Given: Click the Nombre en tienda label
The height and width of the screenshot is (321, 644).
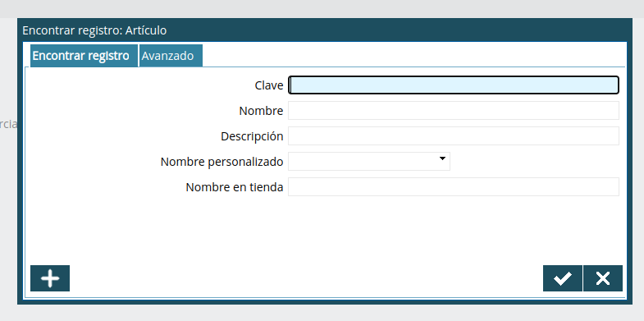Looking at the screenshot, I should click(235, 187).
